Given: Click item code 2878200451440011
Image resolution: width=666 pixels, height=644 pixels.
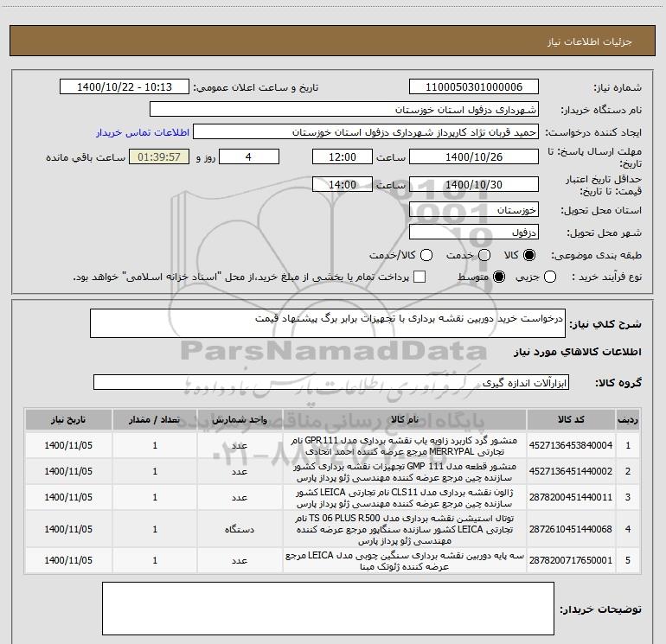Looking at the screenshot, I should pyautogui.click(x=571, y=497).
